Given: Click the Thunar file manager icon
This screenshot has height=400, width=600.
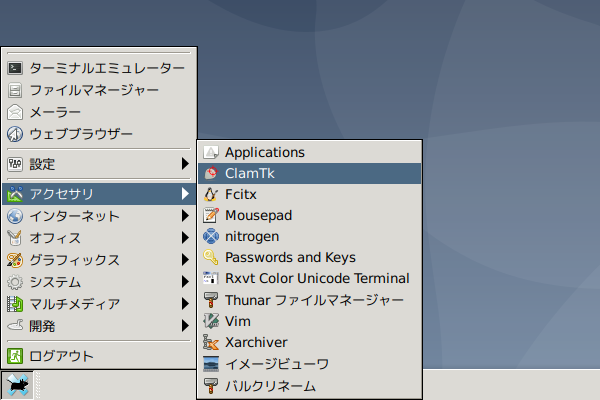Looking at the screenshot, I should pyautogui.click(x=211, y=300).
